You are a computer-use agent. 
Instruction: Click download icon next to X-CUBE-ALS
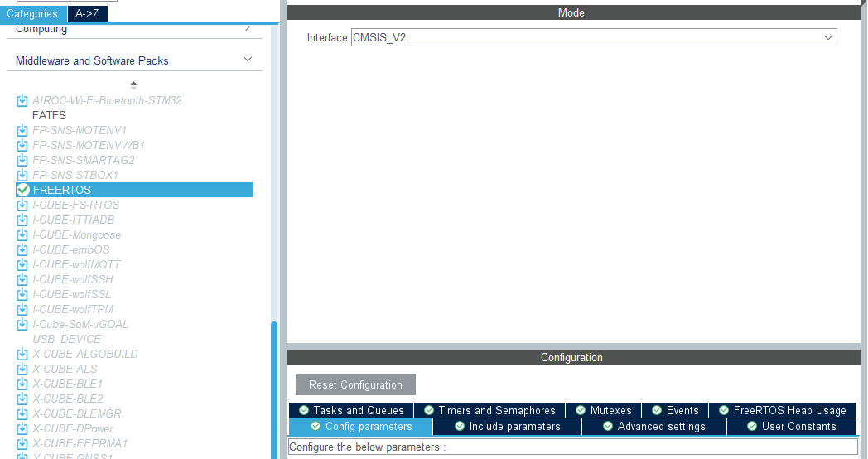[22, 369]
